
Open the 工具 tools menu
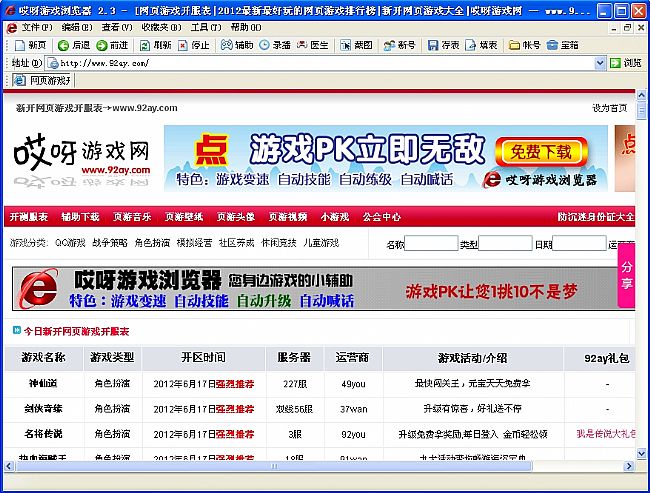point(206,27)
